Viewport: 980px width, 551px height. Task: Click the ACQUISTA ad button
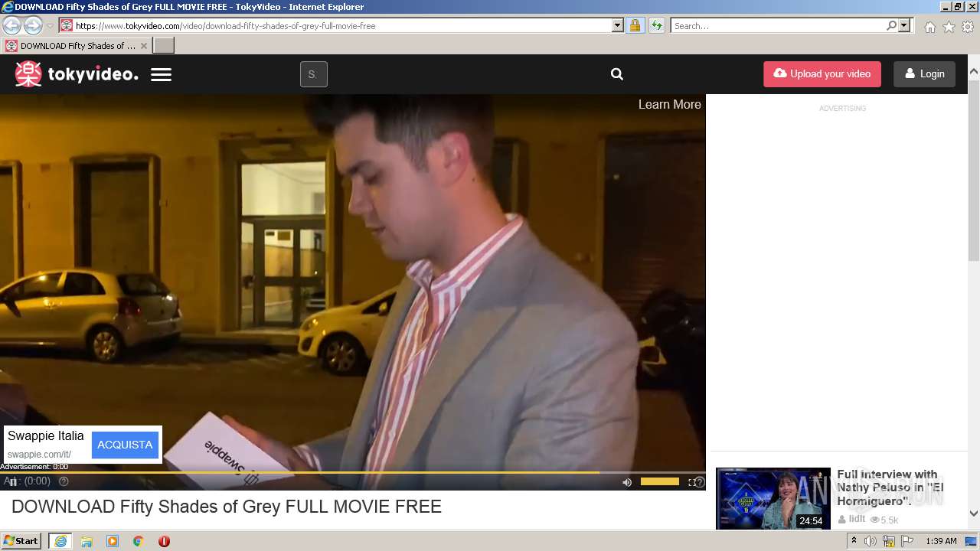(125, 445)
